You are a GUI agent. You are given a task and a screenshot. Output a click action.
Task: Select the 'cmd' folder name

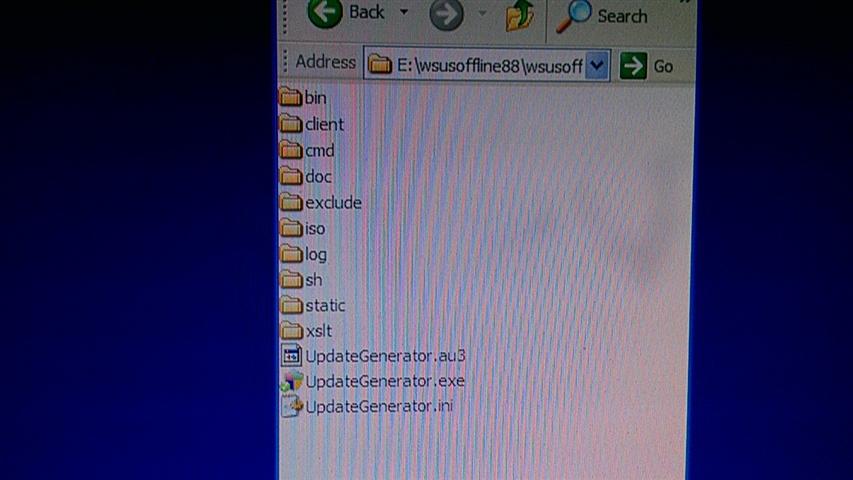click(x=320, y=151)
